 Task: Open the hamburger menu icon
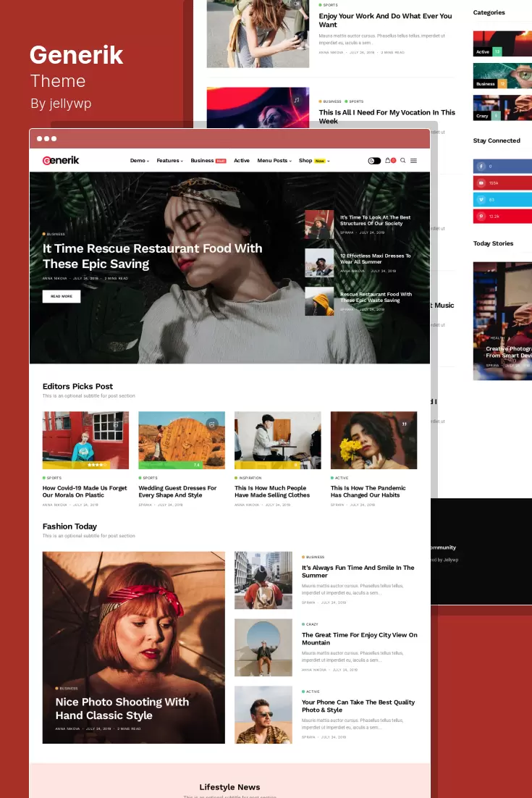[413, 161]
